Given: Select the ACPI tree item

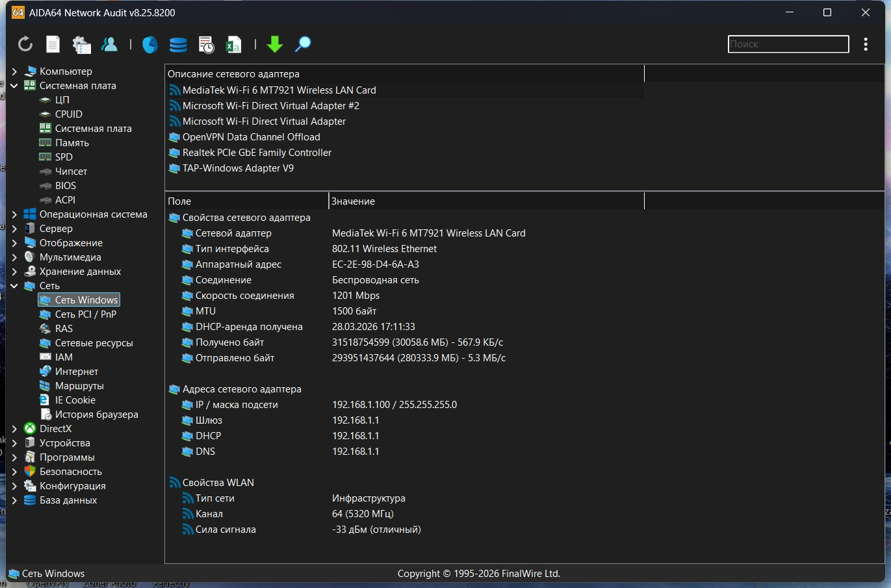Looking at the screenshot, I should 65,200.
